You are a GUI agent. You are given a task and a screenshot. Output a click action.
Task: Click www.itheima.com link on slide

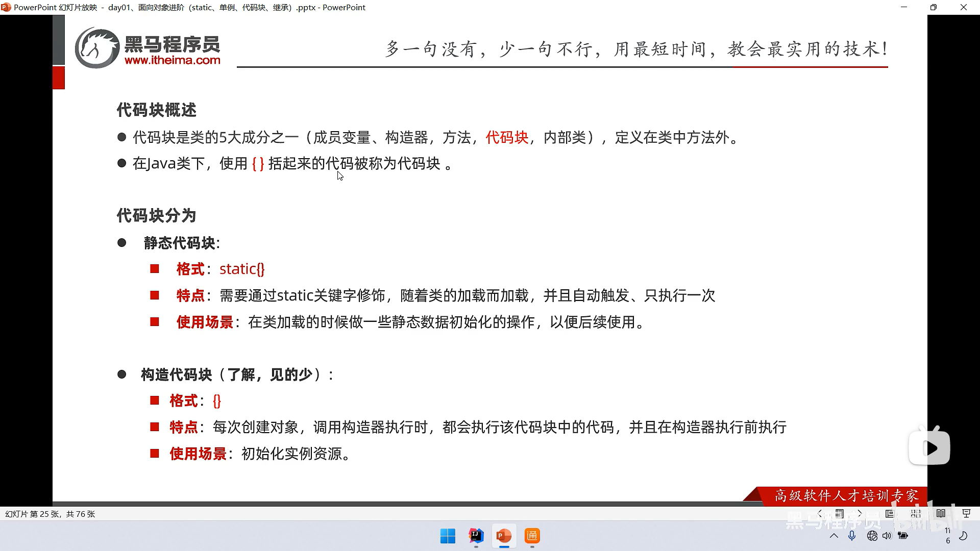tap(172, 60)
